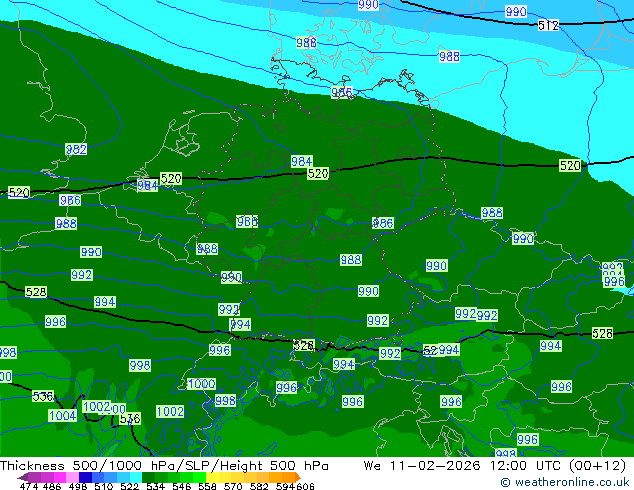The width and height of the screenshot is (634, 490).
Task: Click the legend value 510
Action: pos(104,486)
